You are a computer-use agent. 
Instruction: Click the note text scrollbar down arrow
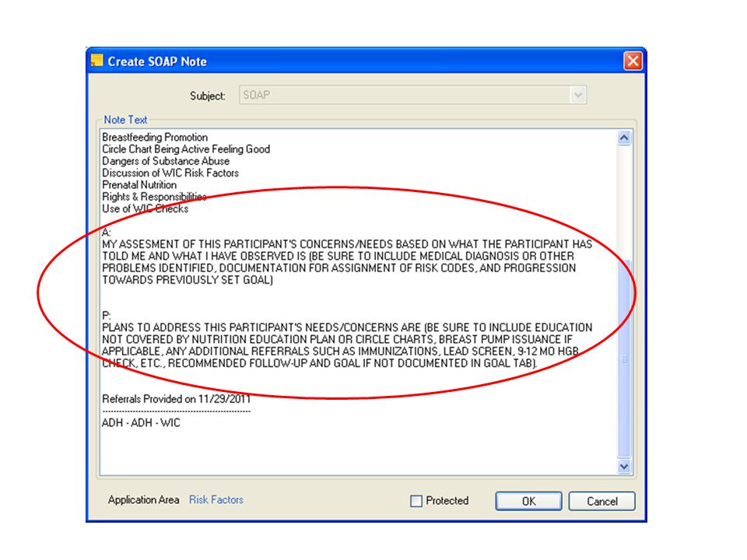[623, 467]
